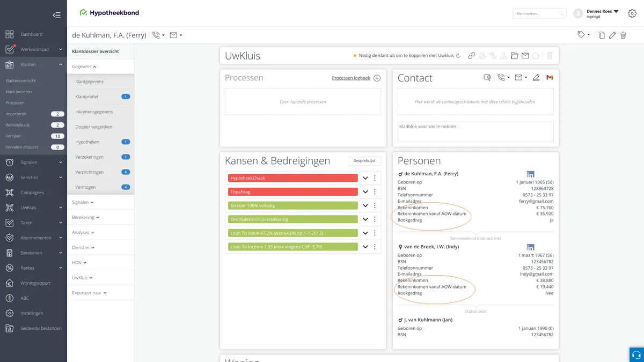Click the link chain icon in UwKluis
This screenshot has height=362, width=644.
[x=472, y=55]
